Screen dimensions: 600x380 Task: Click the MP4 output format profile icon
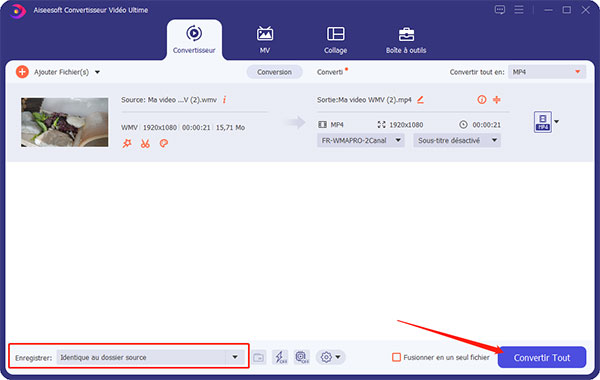click(x=543, y=122)
